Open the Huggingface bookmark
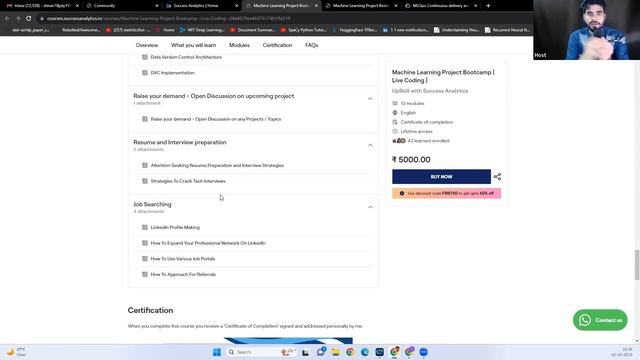The height and width of the screenshot is (360, 640). [355, 30]
